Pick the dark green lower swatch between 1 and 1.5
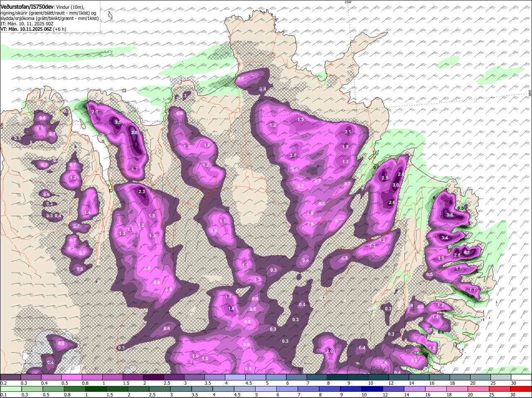 tap(95, 389)
